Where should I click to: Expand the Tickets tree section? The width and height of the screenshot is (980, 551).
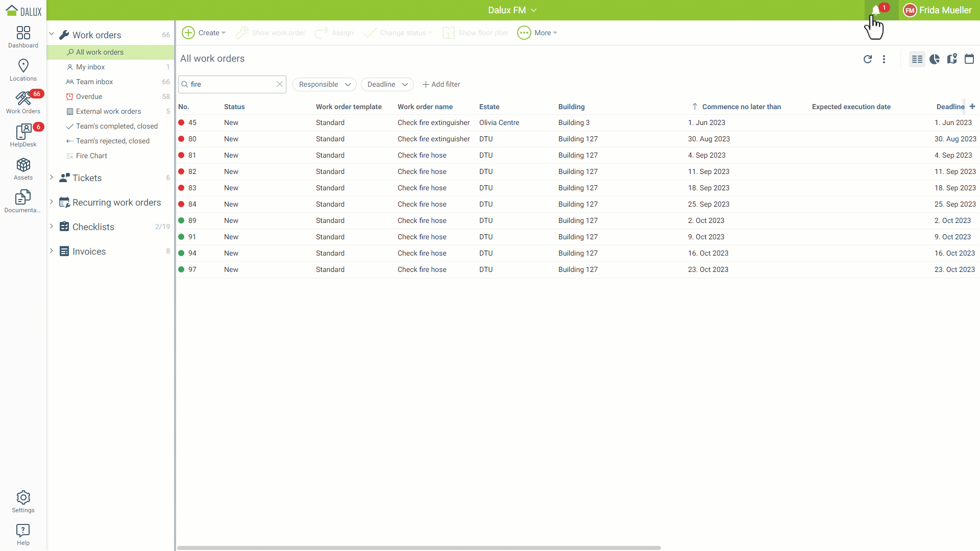[x=52, y=178]
